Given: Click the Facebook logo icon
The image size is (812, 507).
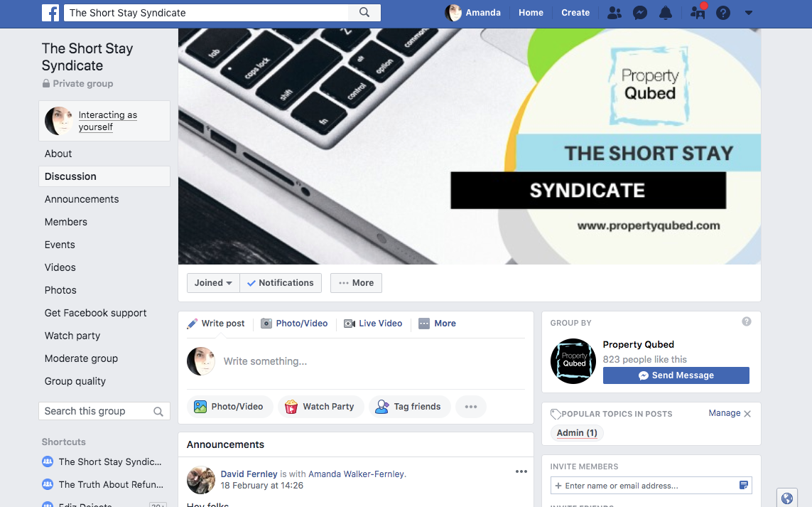Looking at the screenshot, I should point(50,13).
